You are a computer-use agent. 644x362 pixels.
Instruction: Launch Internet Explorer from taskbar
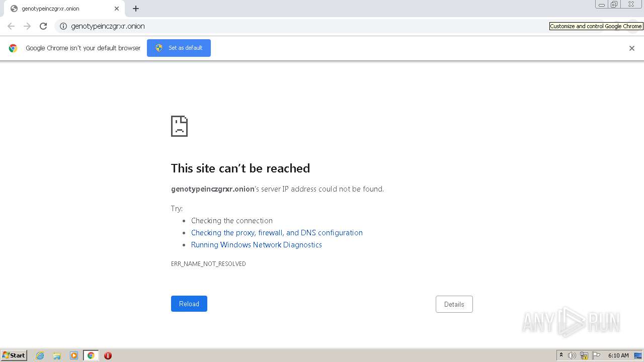[x=40, y=355]
